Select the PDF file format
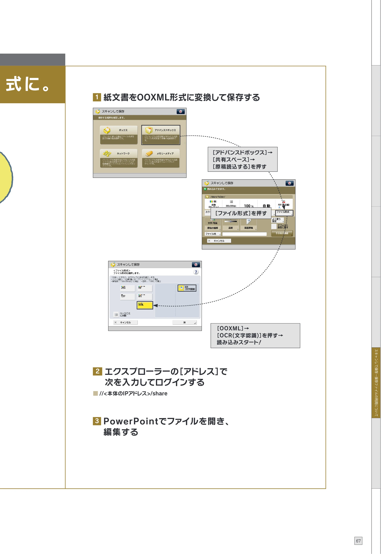392x554 pixels. point(145,289)
